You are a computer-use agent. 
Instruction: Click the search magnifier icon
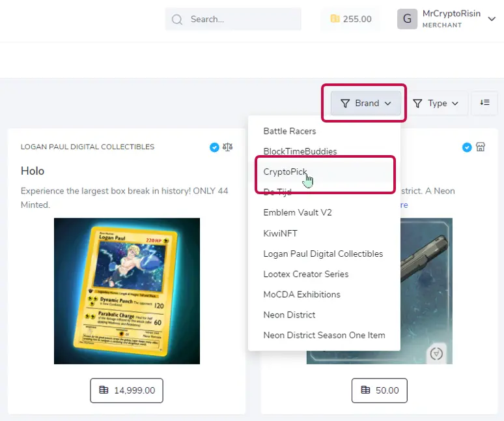176,20
